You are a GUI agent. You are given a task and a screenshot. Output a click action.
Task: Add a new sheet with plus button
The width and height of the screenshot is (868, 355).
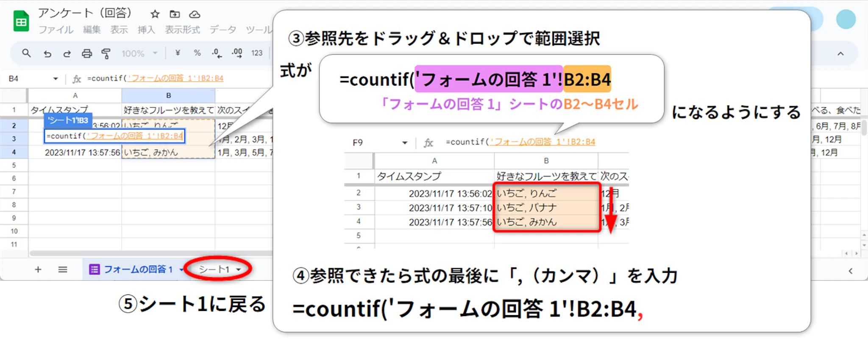coord(38,269)
